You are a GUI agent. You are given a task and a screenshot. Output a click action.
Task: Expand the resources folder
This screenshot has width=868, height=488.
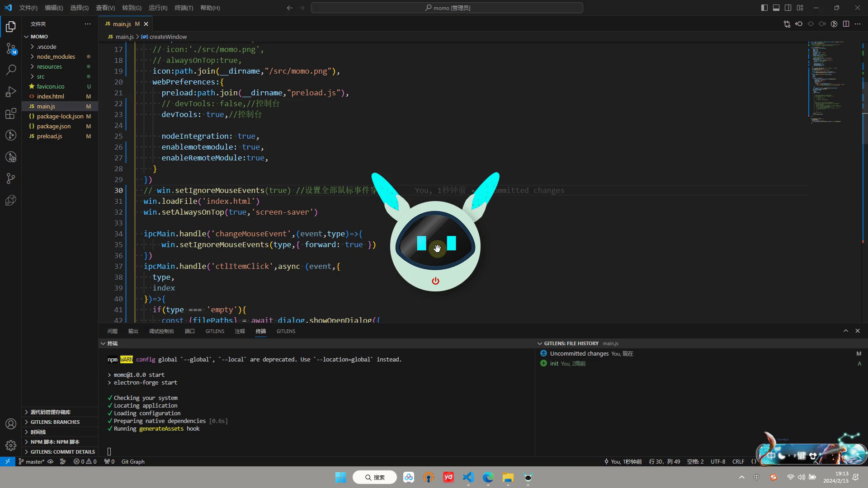(60, 66)
